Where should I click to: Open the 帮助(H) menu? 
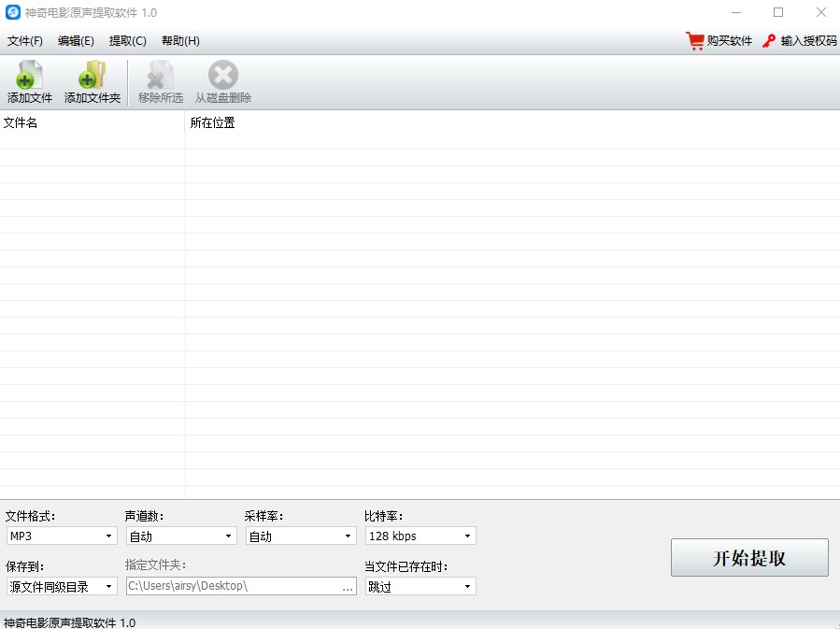tap(181, 41)
